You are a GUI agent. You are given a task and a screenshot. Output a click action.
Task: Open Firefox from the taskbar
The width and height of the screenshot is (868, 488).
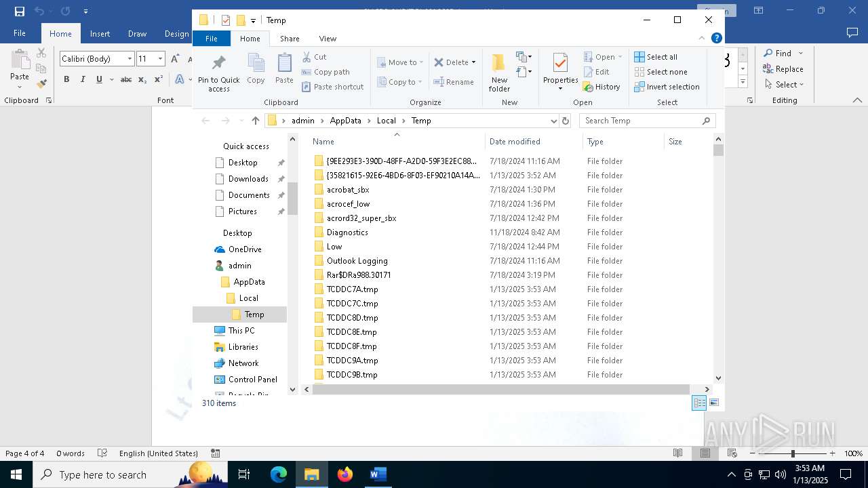click(x=345, y=474)
